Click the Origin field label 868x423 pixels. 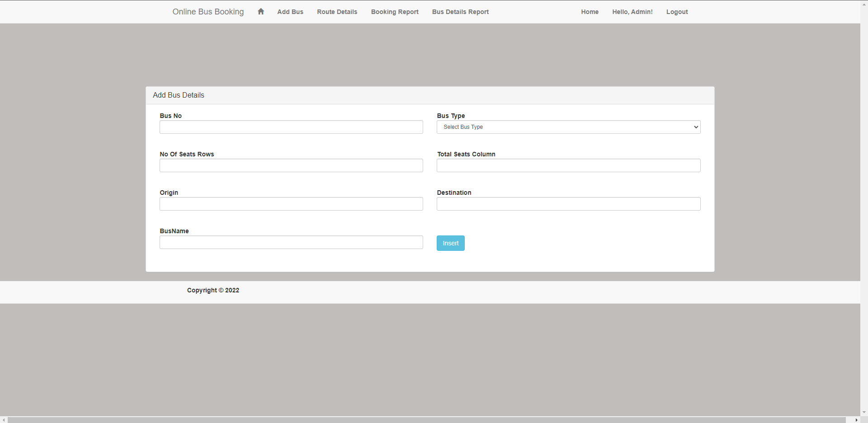pos(169,193)
